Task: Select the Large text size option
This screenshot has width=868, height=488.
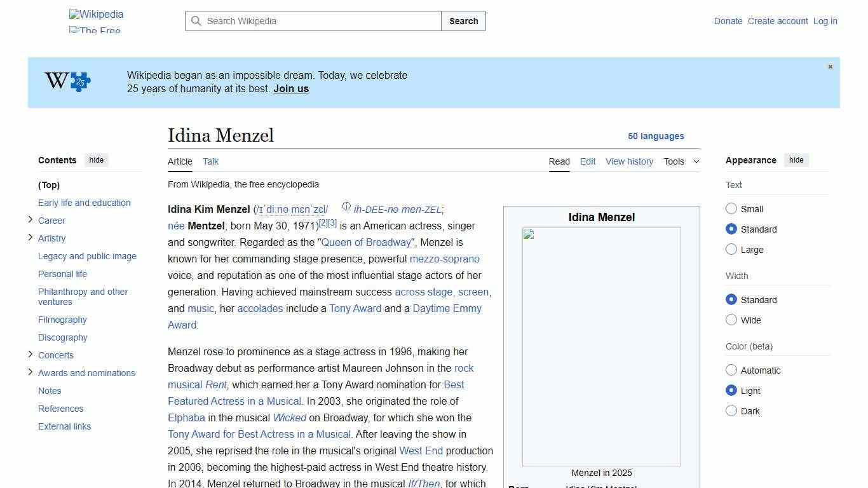Action: point(731,249)
